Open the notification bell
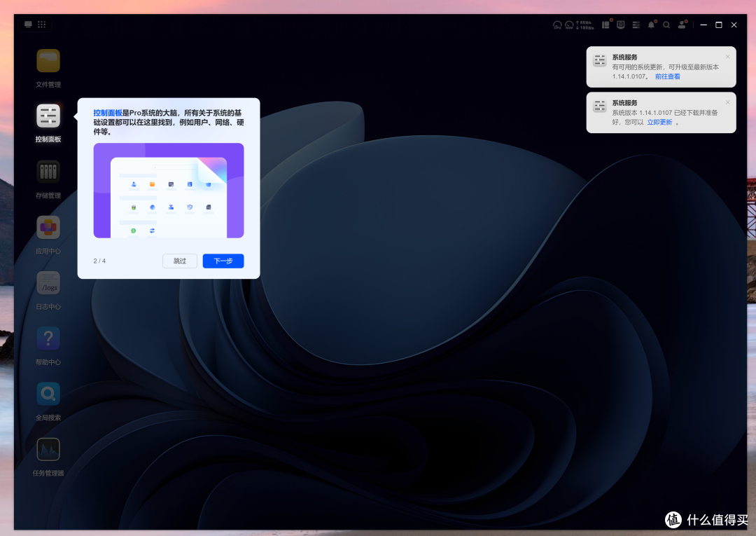 click(652, 25)
